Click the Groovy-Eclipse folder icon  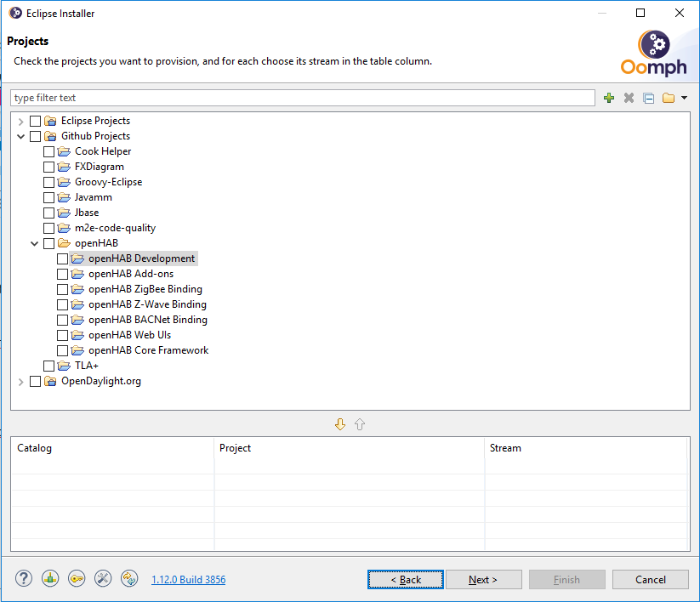[64, 182]
